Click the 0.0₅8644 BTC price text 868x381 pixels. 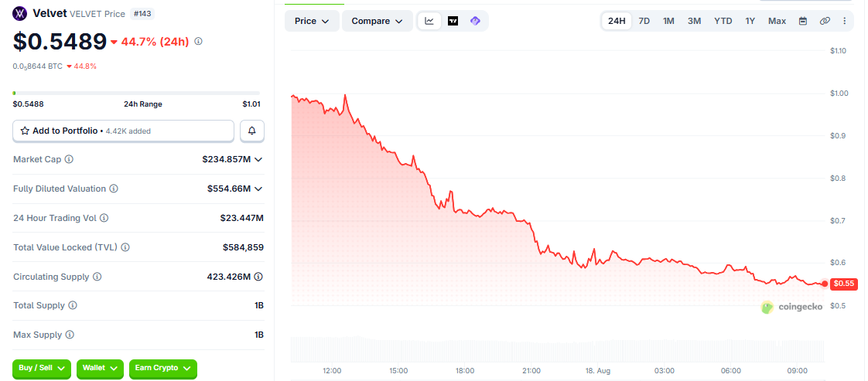coord(38,66)
